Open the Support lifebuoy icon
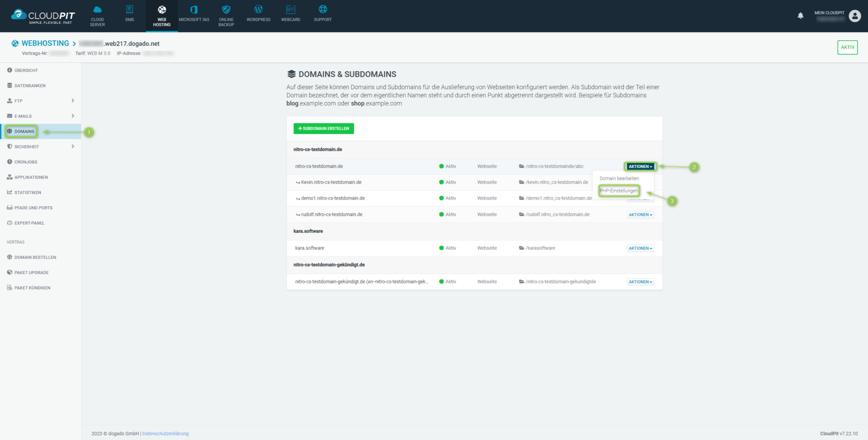This screenshot has width=868, height=440. 323,10
